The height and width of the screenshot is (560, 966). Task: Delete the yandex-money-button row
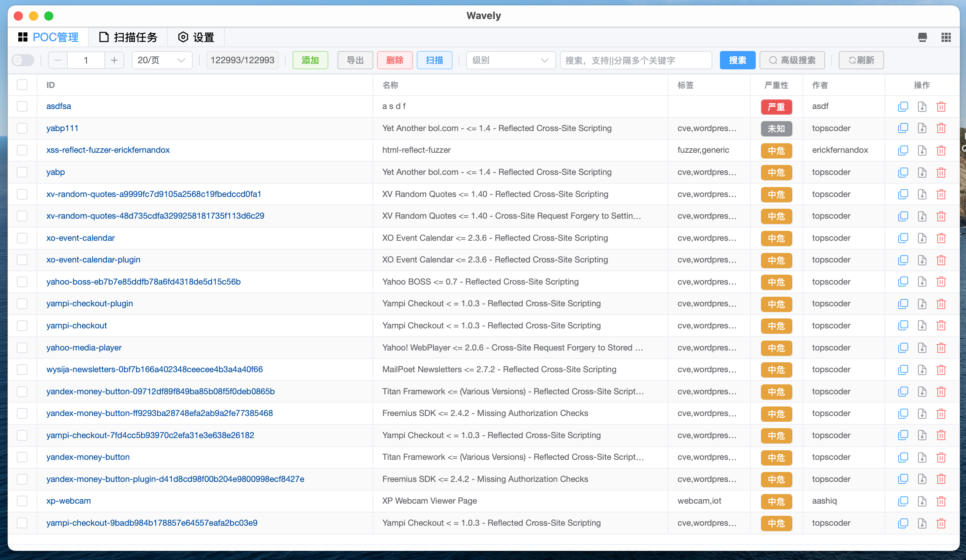(x=941, y=457)
